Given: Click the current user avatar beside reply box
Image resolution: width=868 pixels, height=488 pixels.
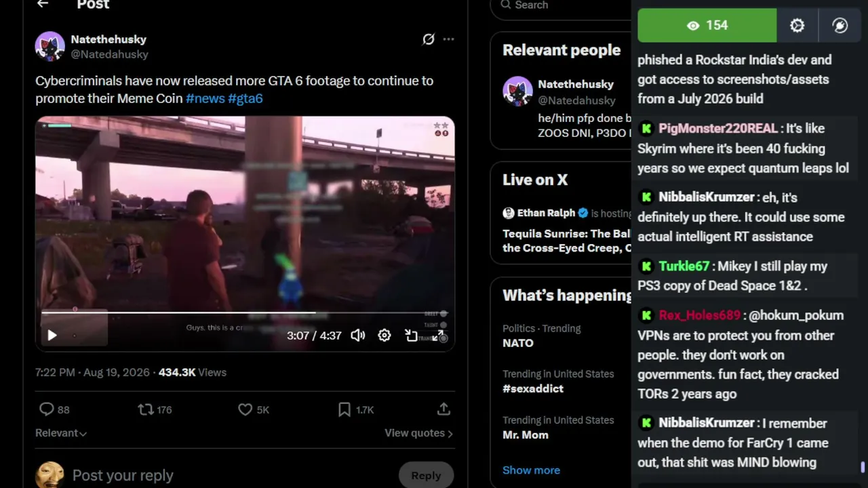Looking at the screenshot, I should (50, 475).
